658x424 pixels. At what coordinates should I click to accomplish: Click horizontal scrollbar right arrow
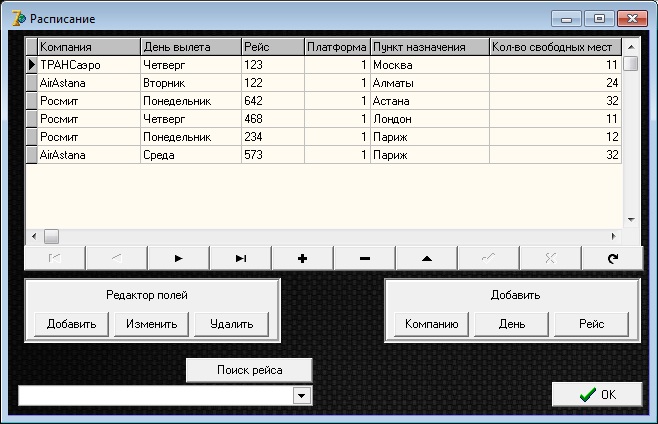pyautogui.click(x=614, y=236)
